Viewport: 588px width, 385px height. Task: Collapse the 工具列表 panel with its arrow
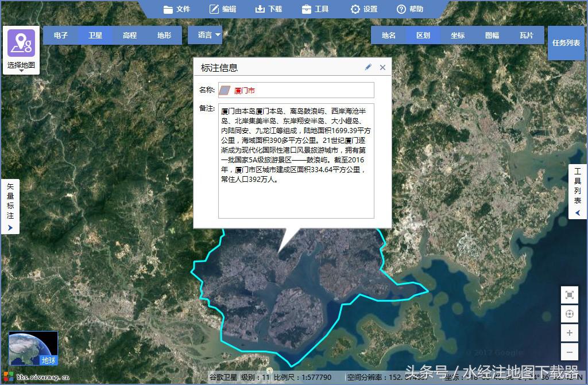pyautogui.click(x=577, y=212)
